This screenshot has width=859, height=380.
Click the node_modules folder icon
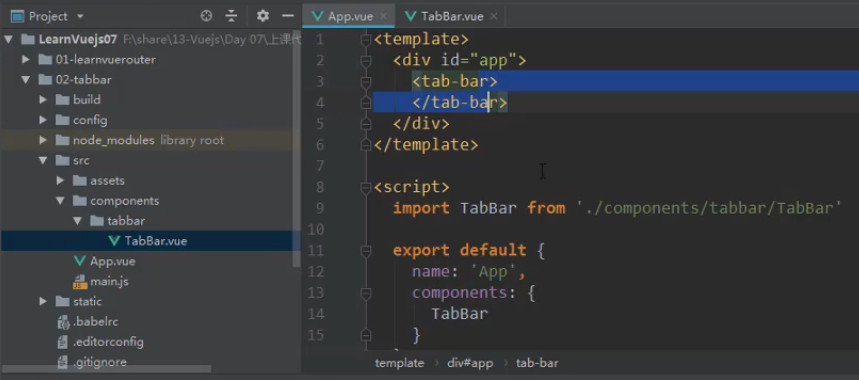tap(62, 140)
